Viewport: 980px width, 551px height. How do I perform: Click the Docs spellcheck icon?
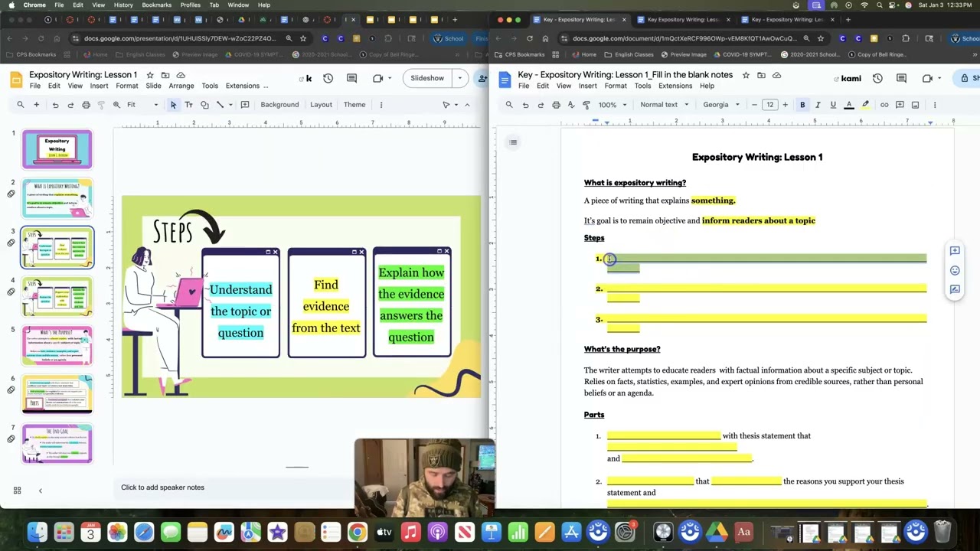[x=571, y=105]
